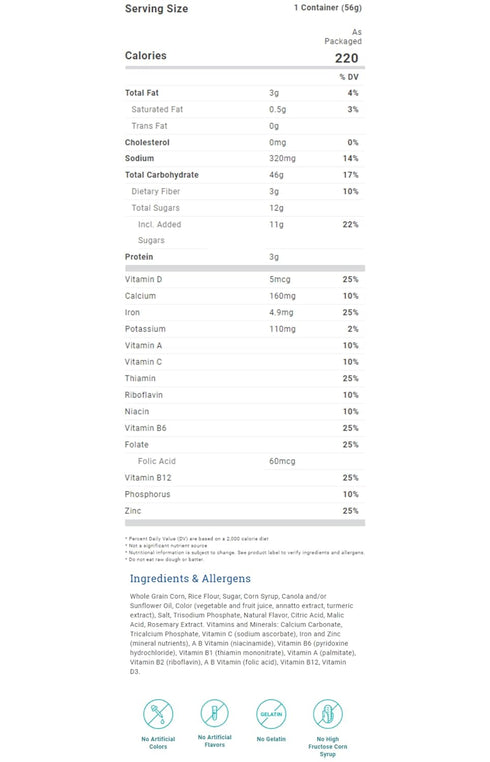
Task: Select the Folic Acid 60mcg value
Action: coord(282,461)
